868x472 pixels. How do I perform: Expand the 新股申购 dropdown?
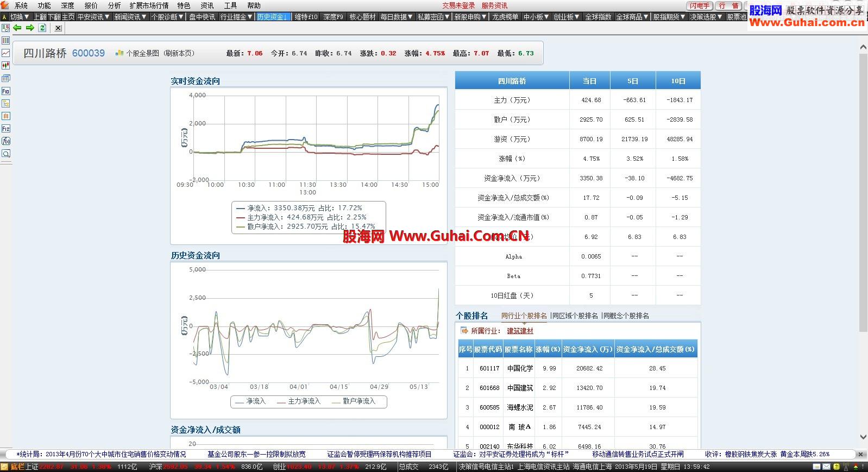click(470, 17)
